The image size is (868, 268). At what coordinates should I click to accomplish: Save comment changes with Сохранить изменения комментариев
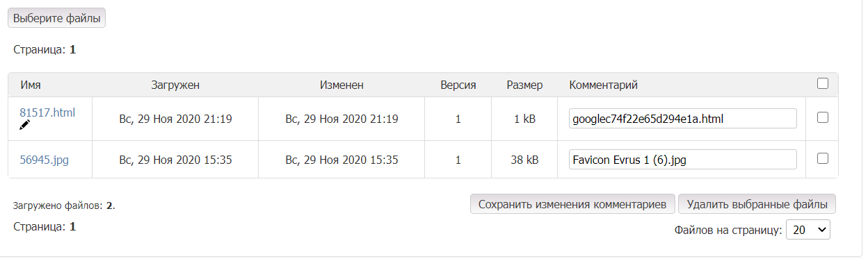(572, 204)
